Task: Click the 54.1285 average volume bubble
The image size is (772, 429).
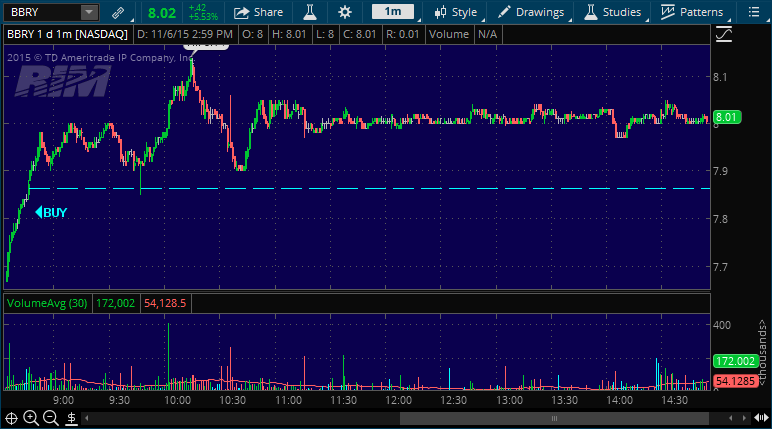Action: pyautogui.click(x=735, y=381)
